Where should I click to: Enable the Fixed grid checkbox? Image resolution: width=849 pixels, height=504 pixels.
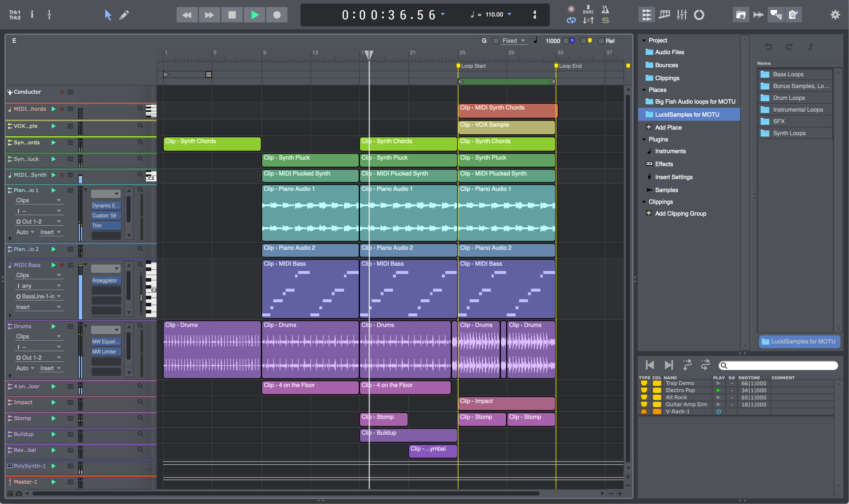[496, 41]
